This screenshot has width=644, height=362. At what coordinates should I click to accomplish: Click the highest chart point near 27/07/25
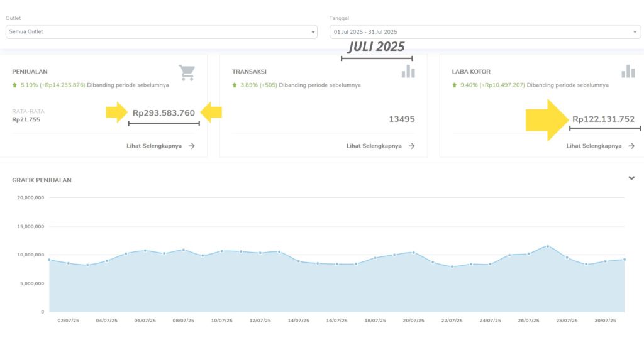(548, 246)
